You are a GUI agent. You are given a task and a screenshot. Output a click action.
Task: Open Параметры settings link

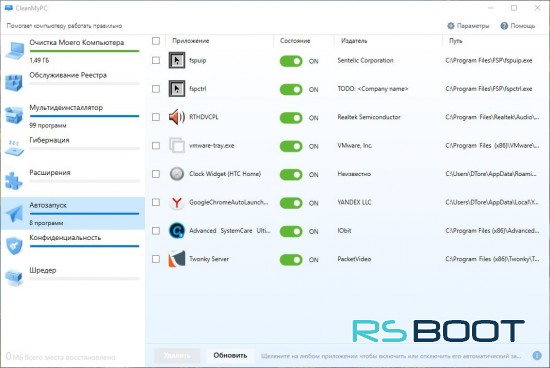[468, 26]
